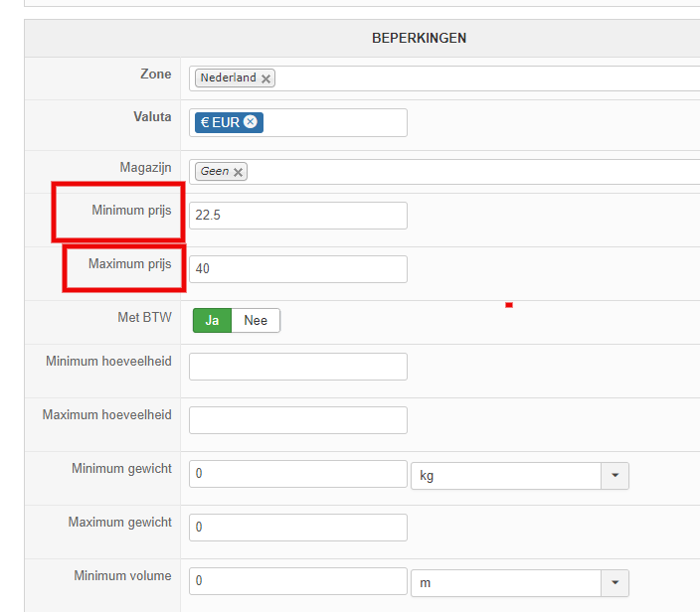Remove the EUR currency tag

(251, 122)
